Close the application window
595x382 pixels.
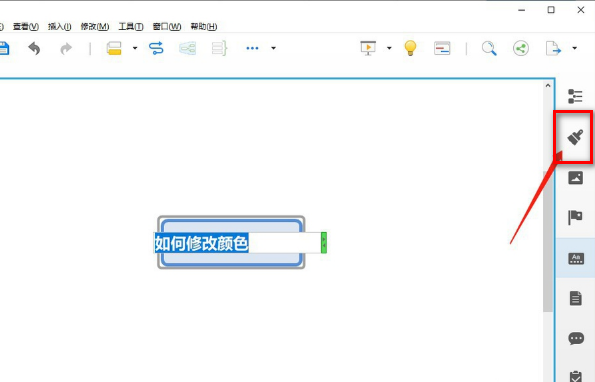point(581,10)
